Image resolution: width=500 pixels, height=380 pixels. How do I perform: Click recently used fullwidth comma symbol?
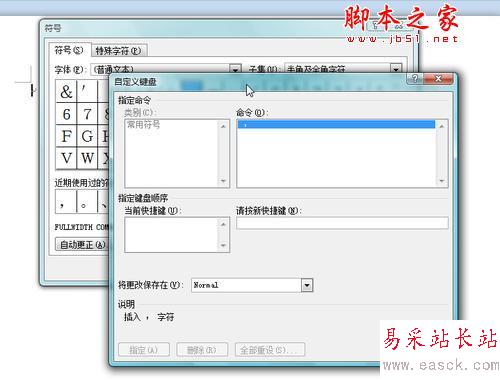(x=65, y=202)
